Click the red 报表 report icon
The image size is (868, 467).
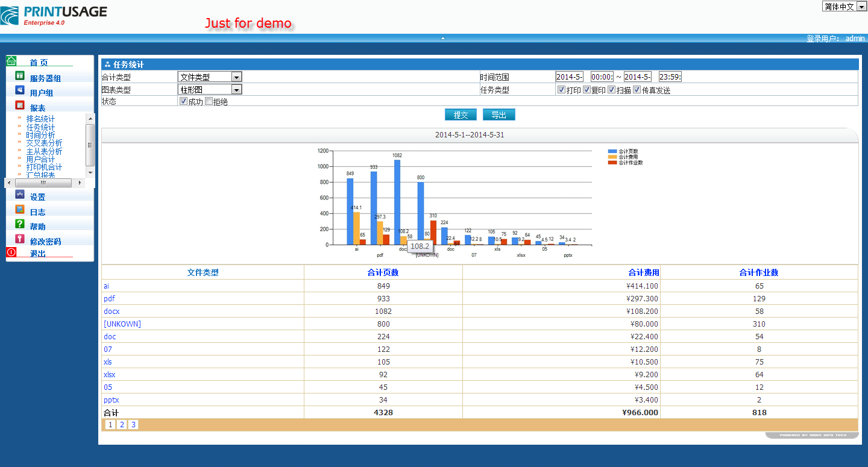click(x=20, y=105)
